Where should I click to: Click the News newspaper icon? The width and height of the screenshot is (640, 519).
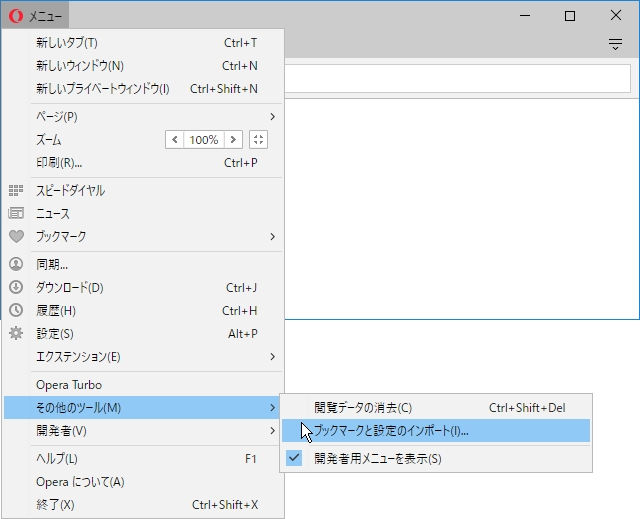pyautogui.click(x=16, y=213)
